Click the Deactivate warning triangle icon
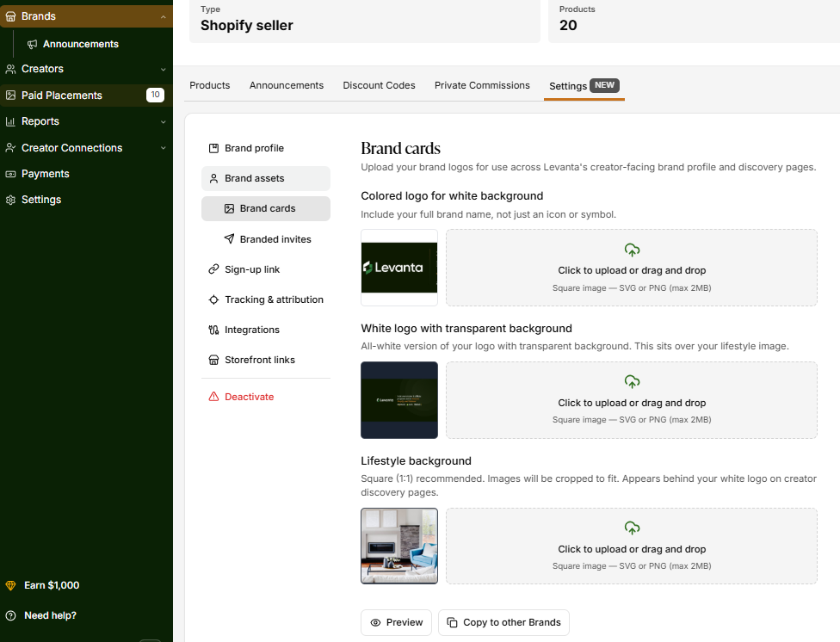Screen dimensions: 840x642 [x=213, y=397]
